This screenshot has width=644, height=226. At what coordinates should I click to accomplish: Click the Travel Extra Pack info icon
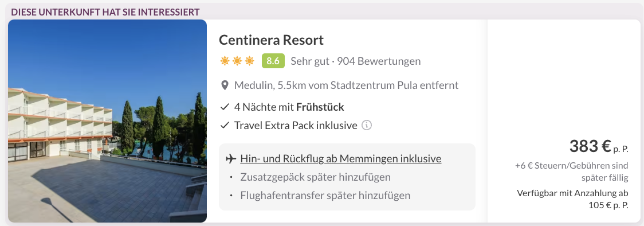(367, 125)
